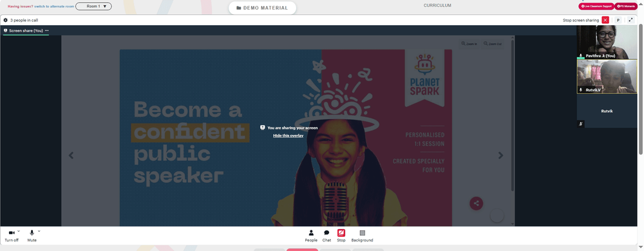644x251 pixels.
Task: Click the red X to stop screen sharing
Action: coord(605,20)
